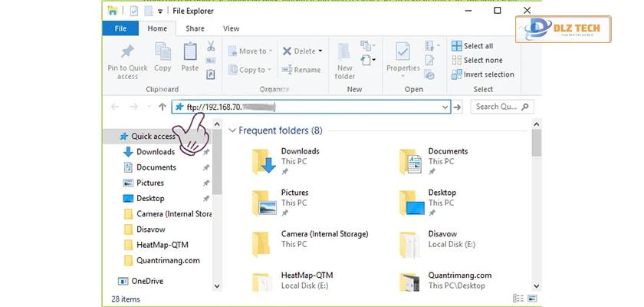
Task: Click the Rename button
Action: coord(301,70)
